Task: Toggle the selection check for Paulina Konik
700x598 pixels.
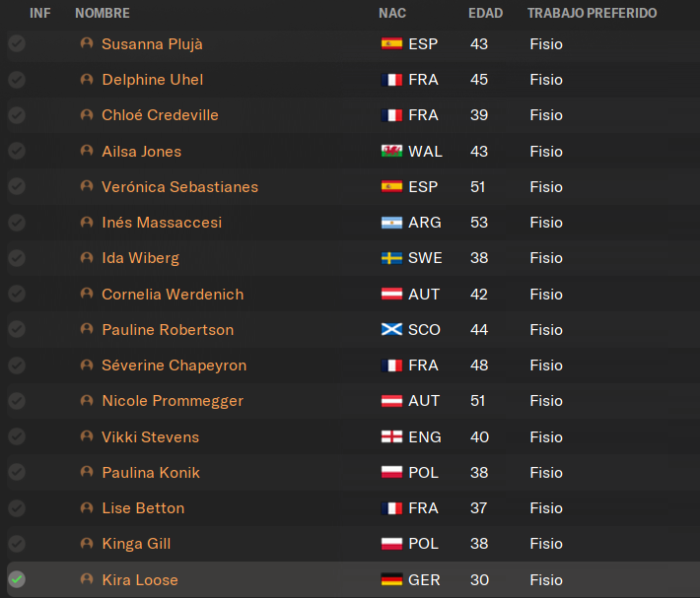Action: coord(17,472)
